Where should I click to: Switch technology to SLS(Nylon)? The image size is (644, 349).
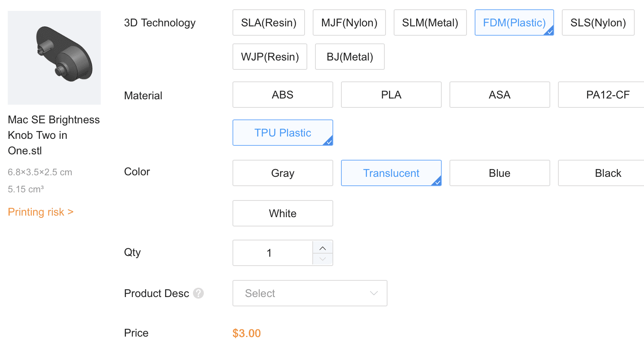pyautogui.click(x=598, y=23)
